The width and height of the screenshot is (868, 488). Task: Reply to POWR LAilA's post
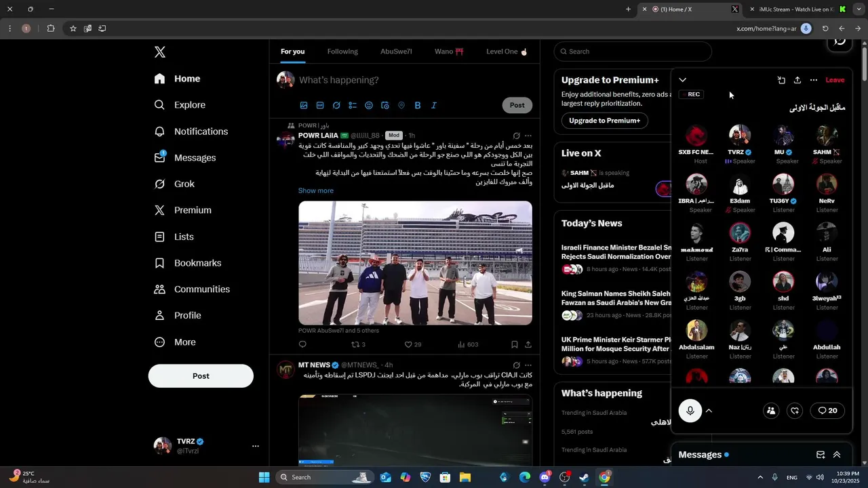[x=302, y=344]
